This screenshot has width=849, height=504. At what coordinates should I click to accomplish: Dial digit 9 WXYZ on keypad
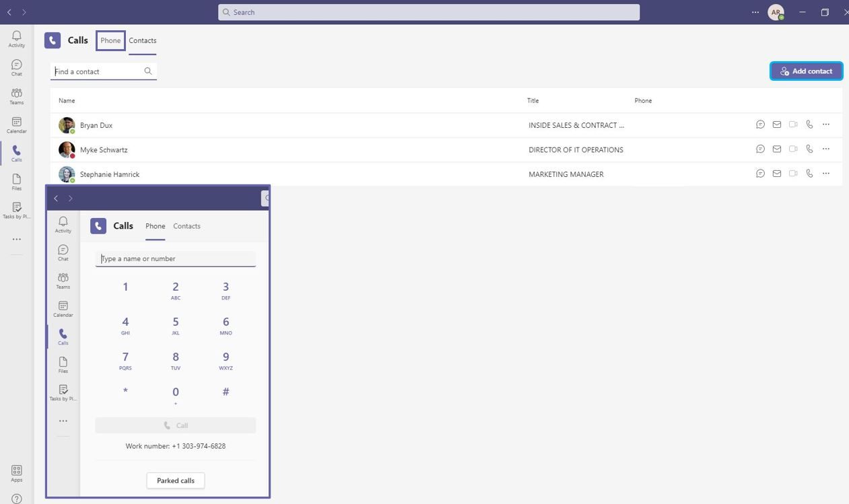pyautogui.click(x=226, y=360)
